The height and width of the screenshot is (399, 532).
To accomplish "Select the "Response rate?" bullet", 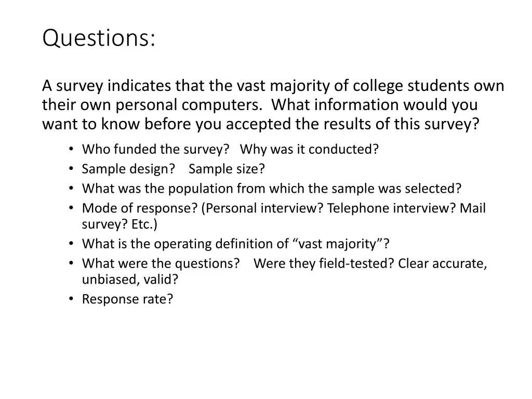I will click(x=127, y=299).
